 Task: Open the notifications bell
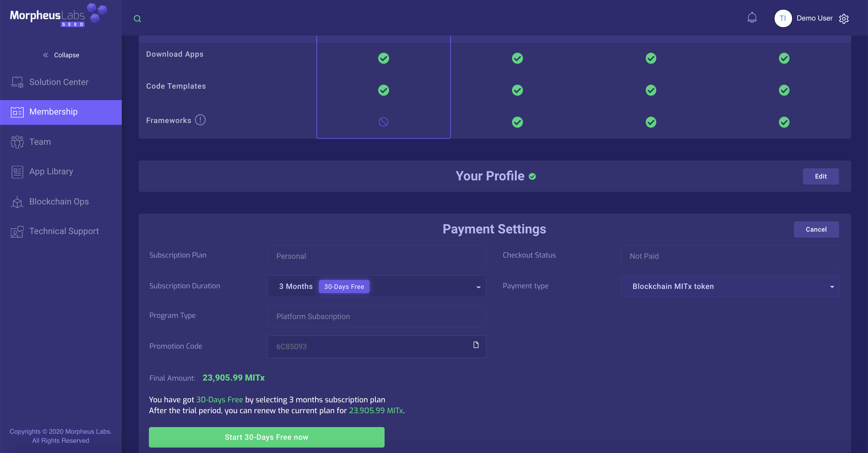click(x=752, y=17)
